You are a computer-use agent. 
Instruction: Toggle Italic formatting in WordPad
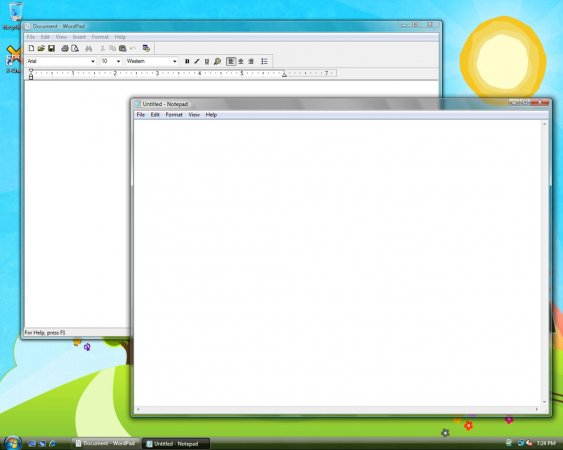(197, 61)
